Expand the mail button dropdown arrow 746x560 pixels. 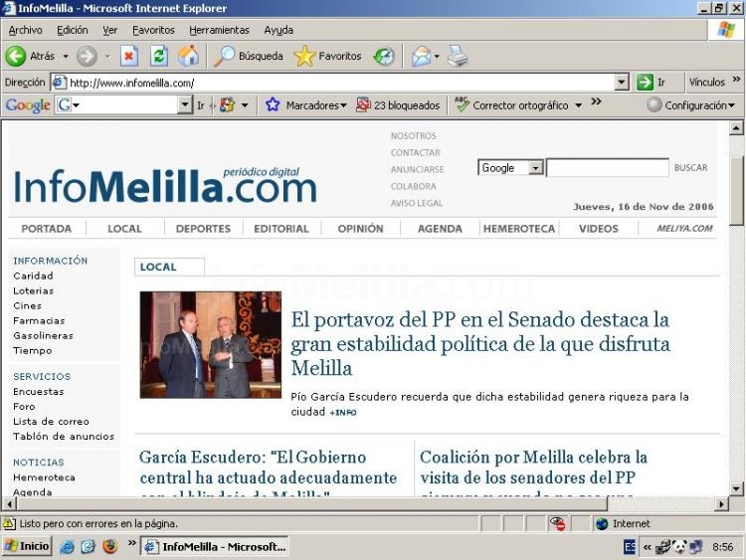click(x=437, y=56)
